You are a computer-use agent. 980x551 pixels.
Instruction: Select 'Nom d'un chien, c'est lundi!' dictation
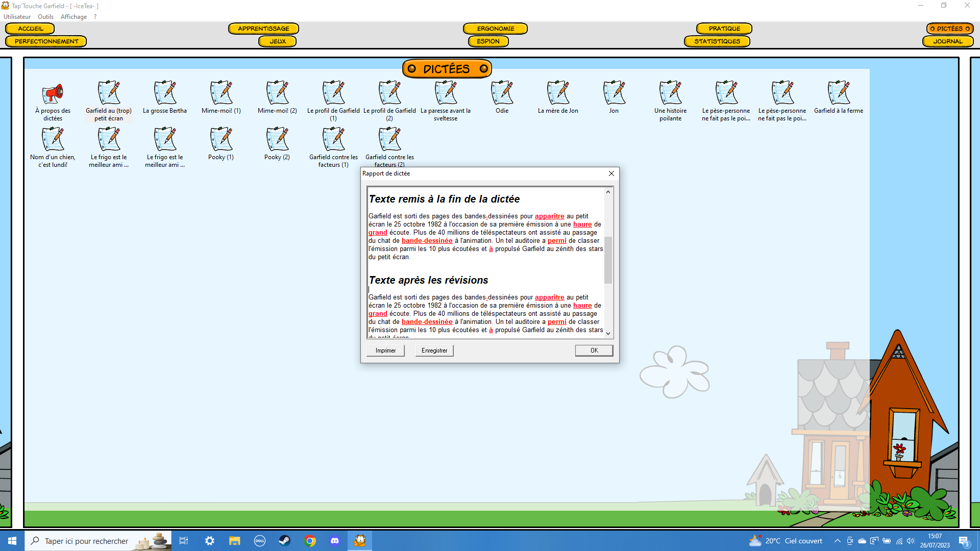pos(53,148)
